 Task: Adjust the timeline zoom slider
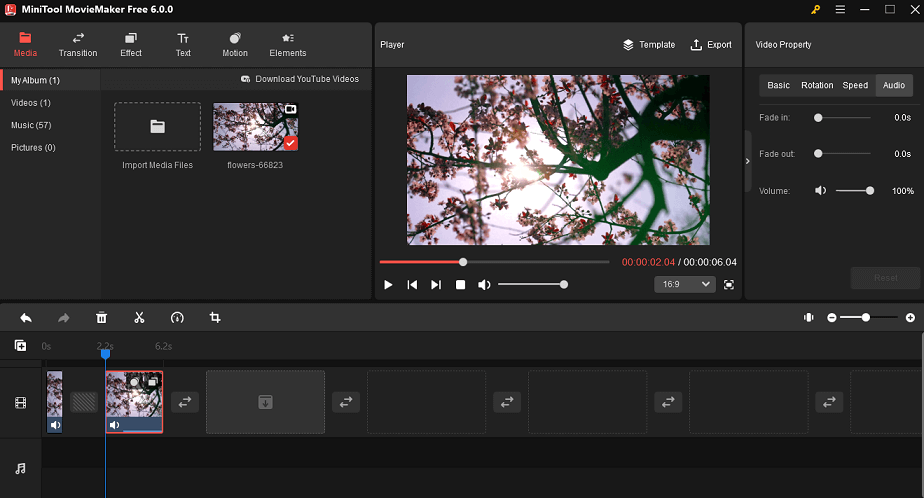(x=869, y=318)
